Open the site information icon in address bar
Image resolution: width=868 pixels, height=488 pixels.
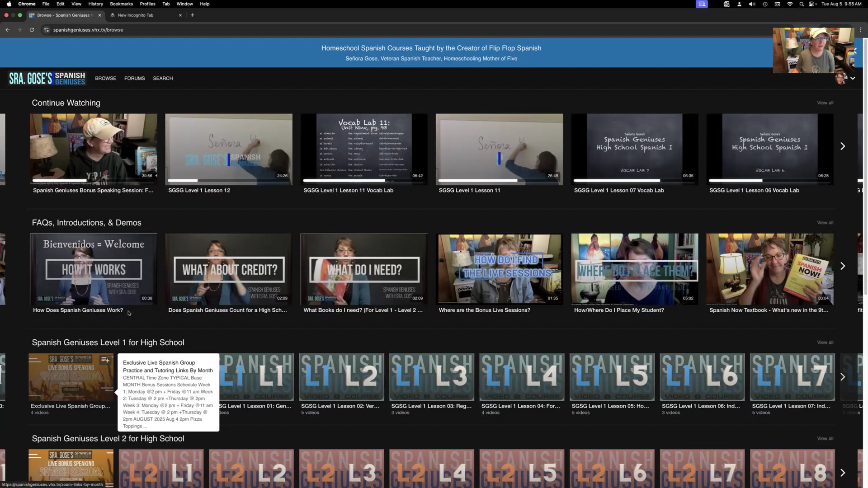coord(46,30)
